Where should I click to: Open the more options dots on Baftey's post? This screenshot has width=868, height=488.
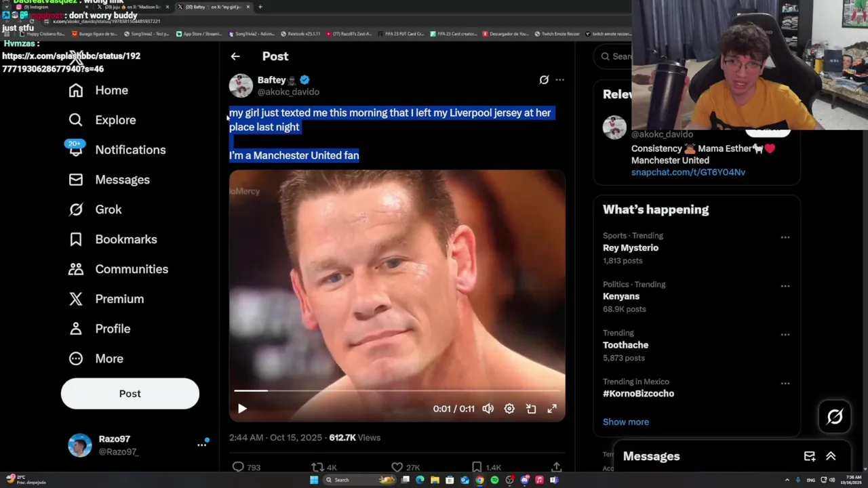(x=559, y=80)
